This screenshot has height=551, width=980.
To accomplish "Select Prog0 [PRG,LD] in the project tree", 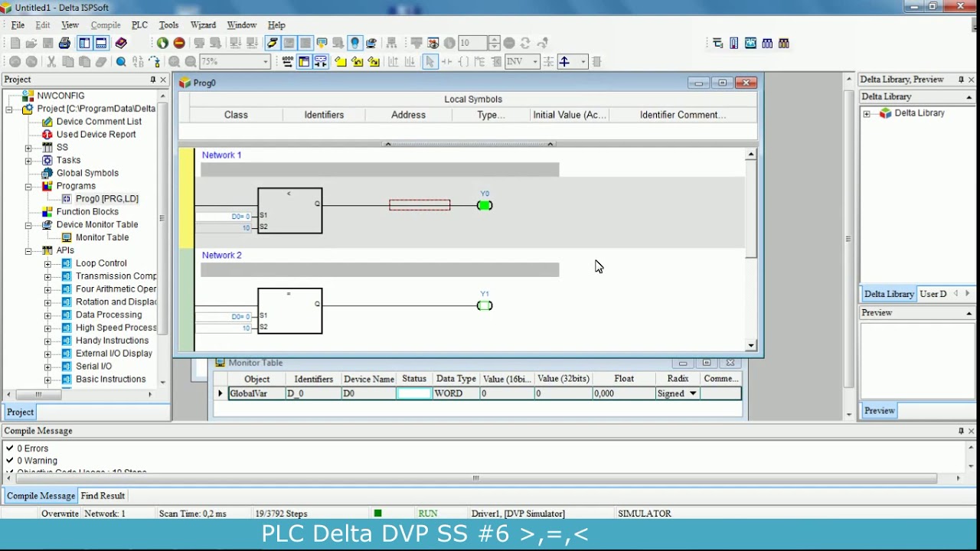I will coord(107,199).
